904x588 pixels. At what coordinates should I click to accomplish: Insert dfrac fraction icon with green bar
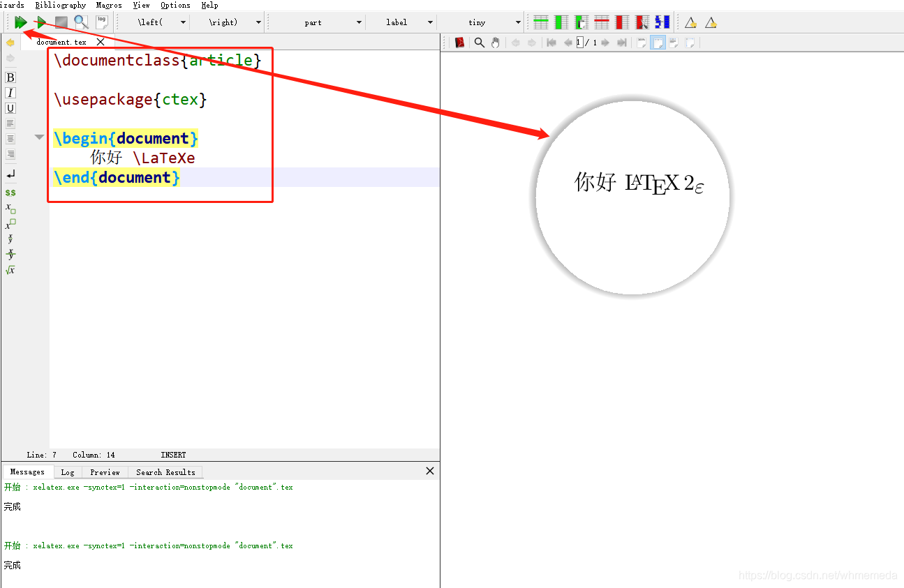pyautogui.click(x=10, y=255)
